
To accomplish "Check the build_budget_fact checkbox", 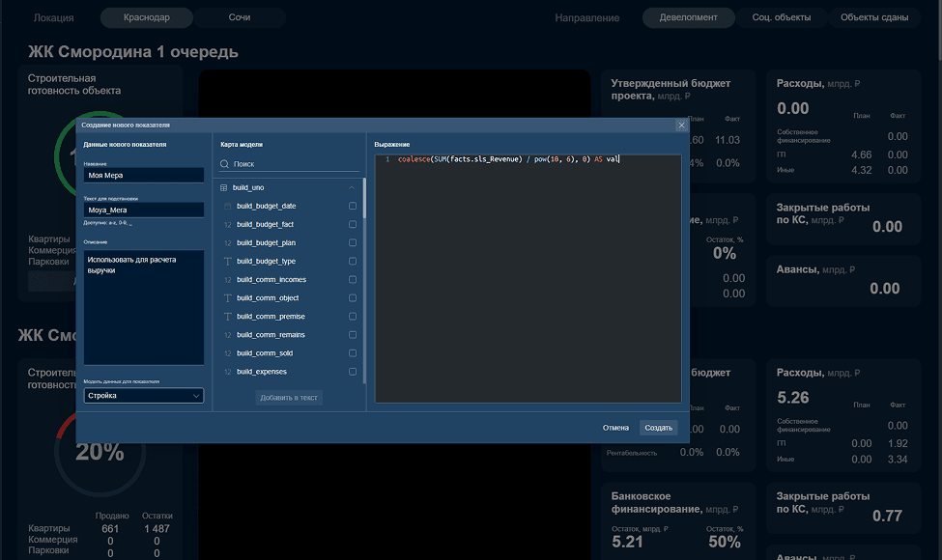I will pos(353,224).
